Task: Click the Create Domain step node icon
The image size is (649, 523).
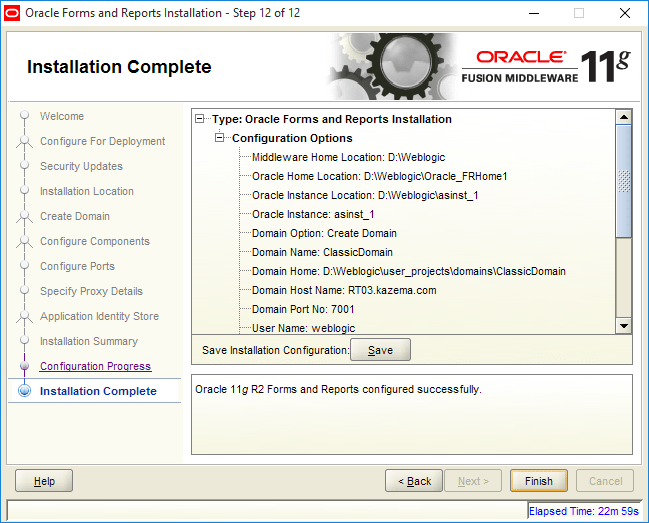Action: click(x=24, y=216)
